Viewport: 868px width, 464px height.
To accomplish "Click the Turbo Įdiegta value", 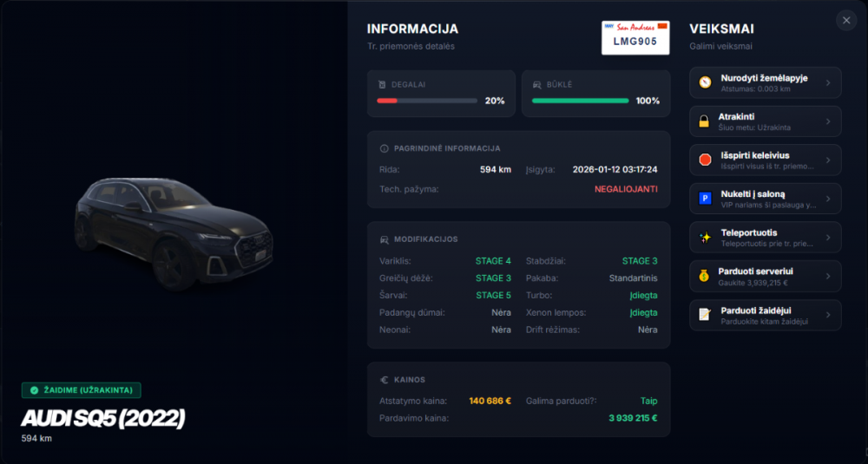I will tap(643, 296).
